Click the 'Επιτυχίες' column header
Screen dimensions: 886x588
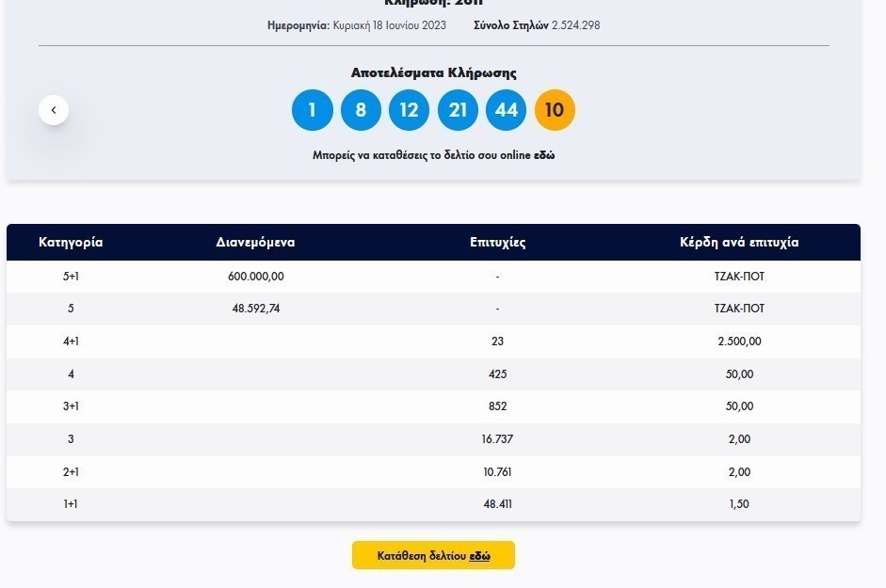pyautogui.click(x=497, y=242)
